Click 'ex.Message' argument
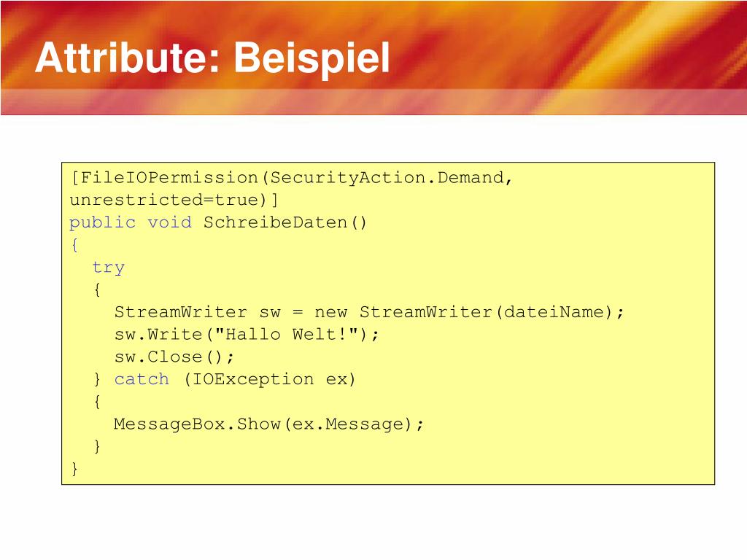Viewport: 747px width, 560px height. (x=348, y=424)
